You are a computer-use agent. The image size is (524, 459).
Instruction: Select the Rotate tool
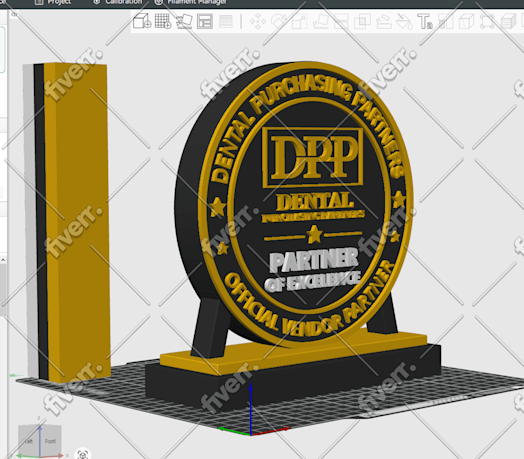278,21
